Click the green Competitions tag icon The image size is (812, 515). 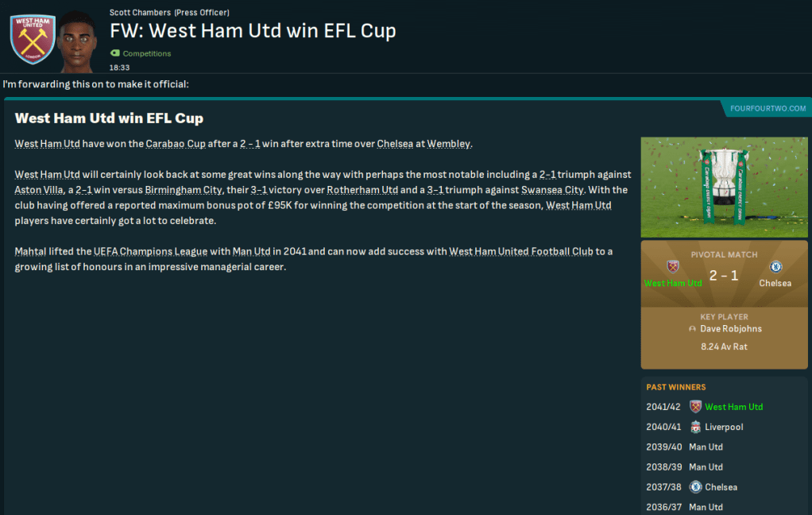pos(114,54)
